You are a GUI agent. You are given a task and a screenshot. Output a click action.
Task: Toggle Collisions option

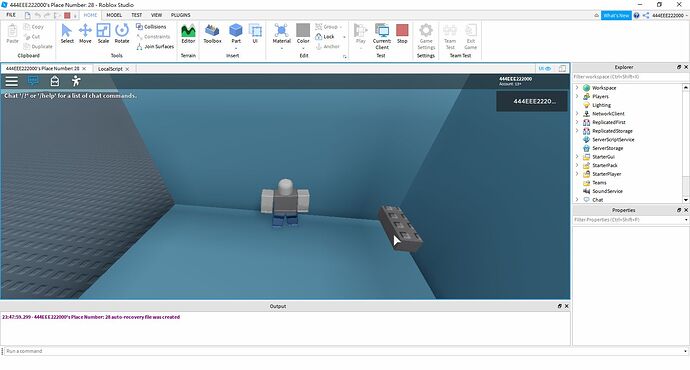[151, 27]
